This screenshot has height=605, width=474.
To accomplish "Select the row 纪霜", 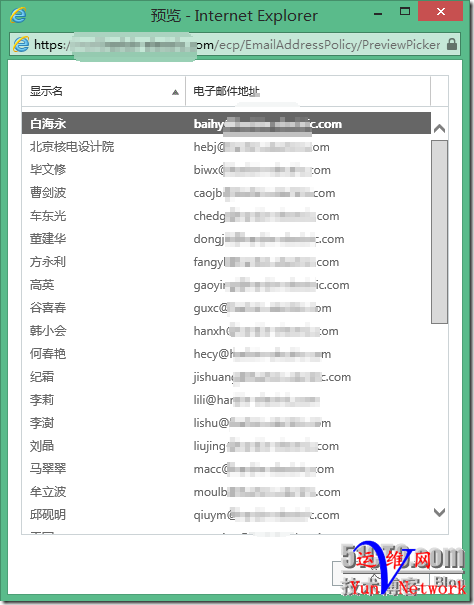I will coord(226,377).
